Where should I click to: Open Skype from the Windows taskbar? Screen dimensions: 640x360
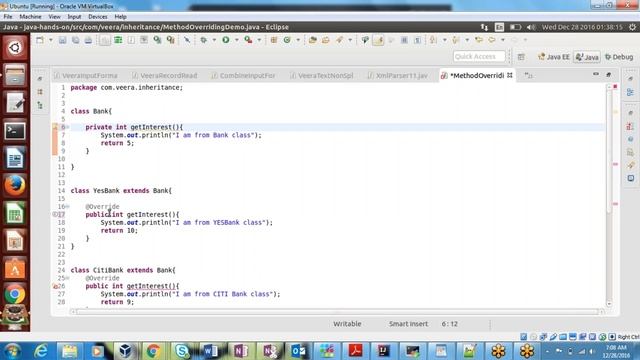[182, 351]
